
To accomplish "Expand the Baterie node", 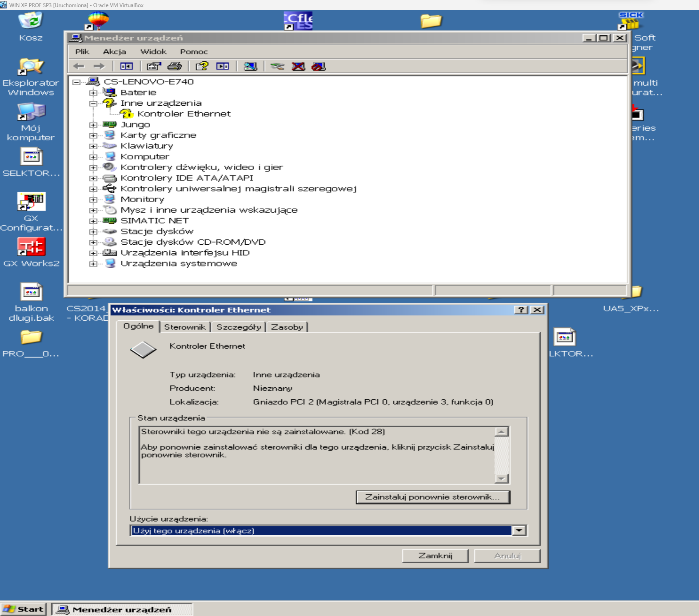I will point(93,93).
